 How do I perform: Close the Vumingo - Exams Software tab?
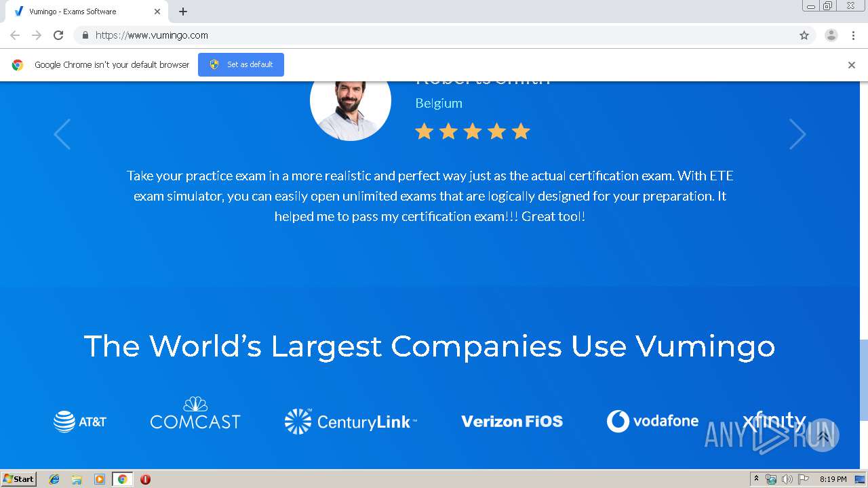[x=157, y=12]
